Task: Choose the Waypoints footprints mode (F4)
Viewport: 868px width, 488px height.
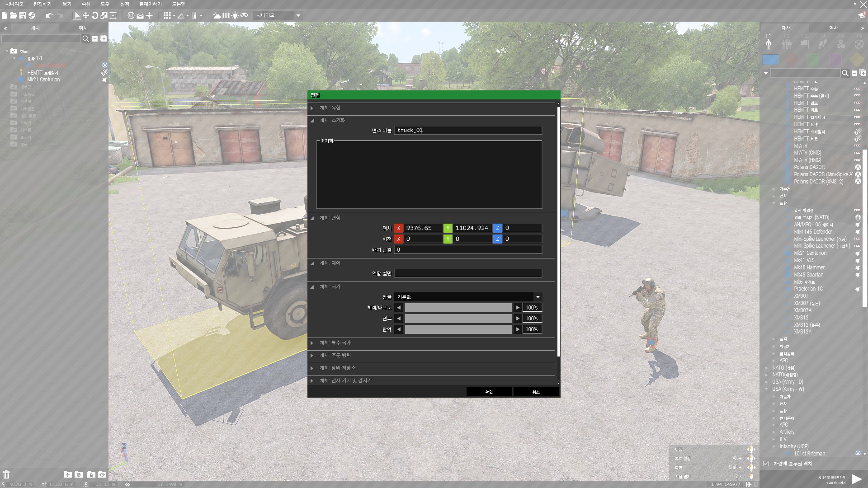Action: click(823, 44)
